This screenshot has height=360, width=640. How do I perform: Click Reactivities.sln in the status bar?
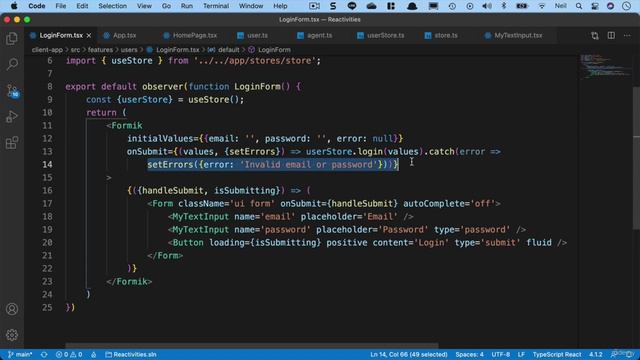pyautogui.click(x=131, y=354)
